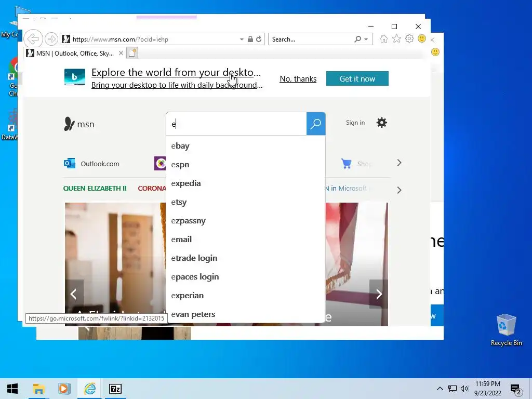Go to next carousel slide
Viewport: 532px width, 399px height.
(x=379, y=294)
